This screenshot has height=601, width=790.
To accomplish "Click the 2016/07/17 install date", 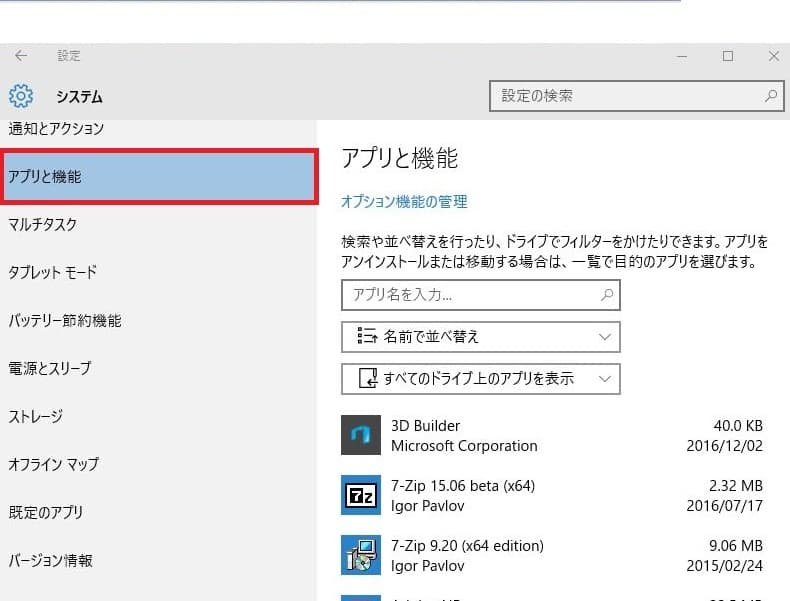I will point(725,506).
